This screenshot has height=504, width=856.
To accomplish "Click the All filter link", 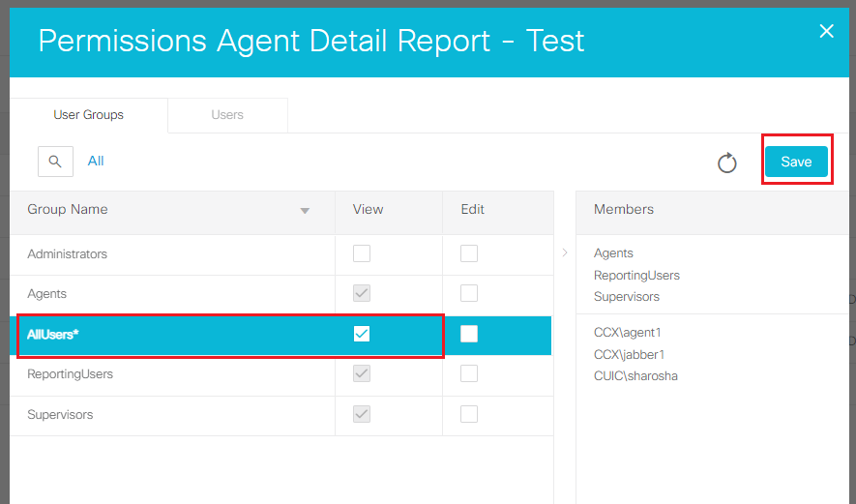I will pyautogui.click(x=96, y=162).
